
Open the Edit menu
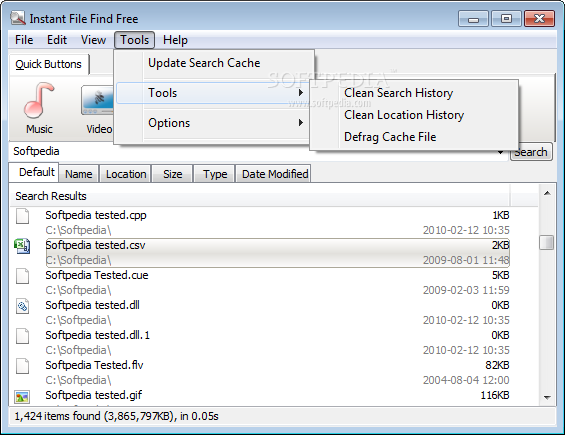57,40
